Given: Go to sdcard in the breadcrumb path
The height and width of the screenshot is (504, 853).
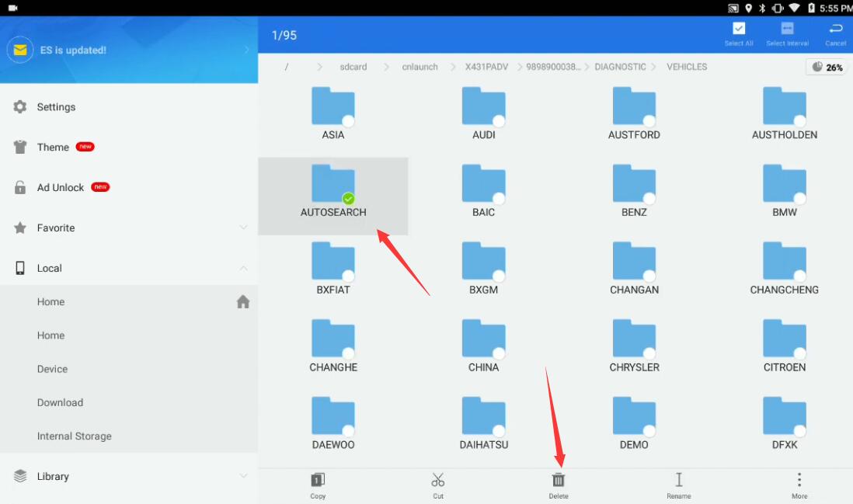Looking at the screenshot, I should [353, 67].
